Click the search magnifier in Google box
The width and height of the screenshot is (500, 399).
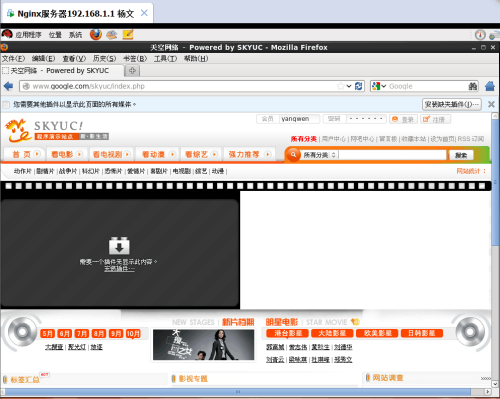pos(473,86)
